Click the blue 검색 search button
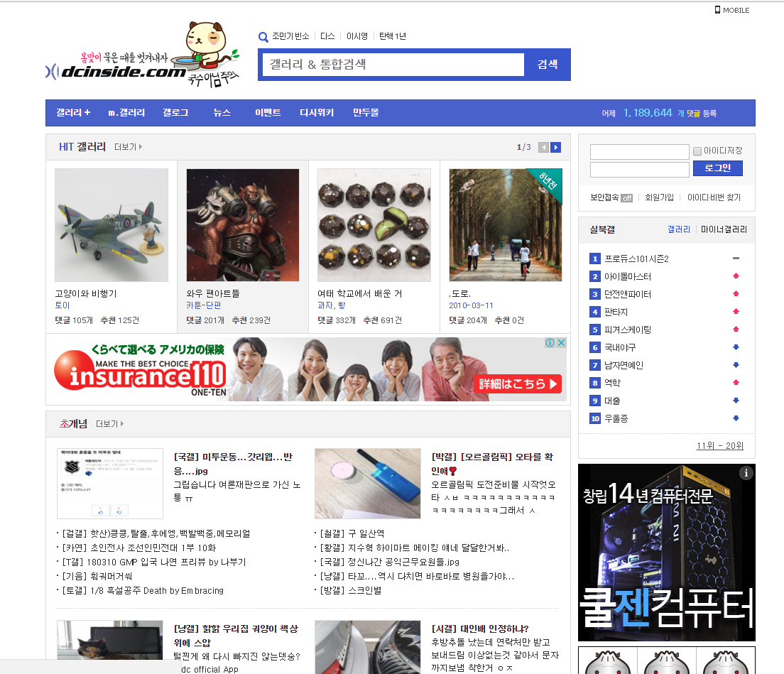Screen dimensions: 784x674 (547, 65)
